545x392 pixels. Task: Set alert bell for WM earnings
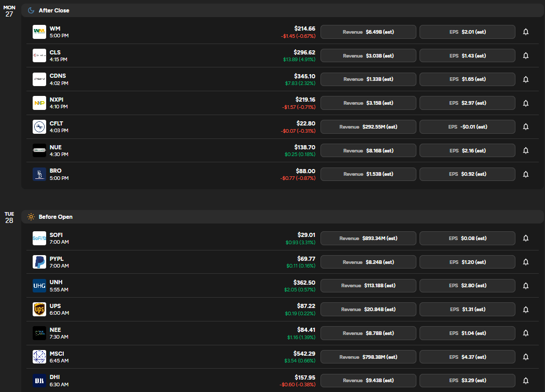[525, 32]
